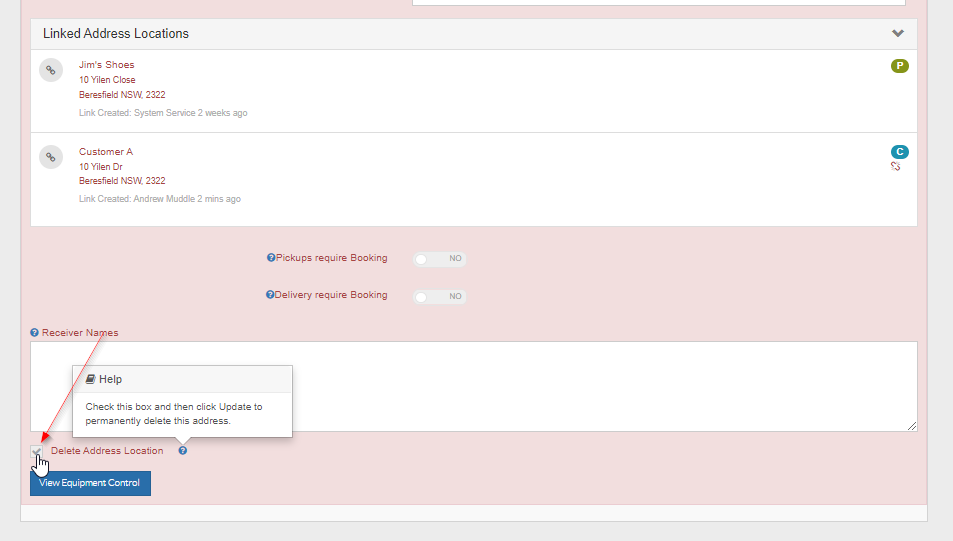The image size is (953, 541).
Task: Toggle the Pickups require Booking switch
Action: (439, 259)
